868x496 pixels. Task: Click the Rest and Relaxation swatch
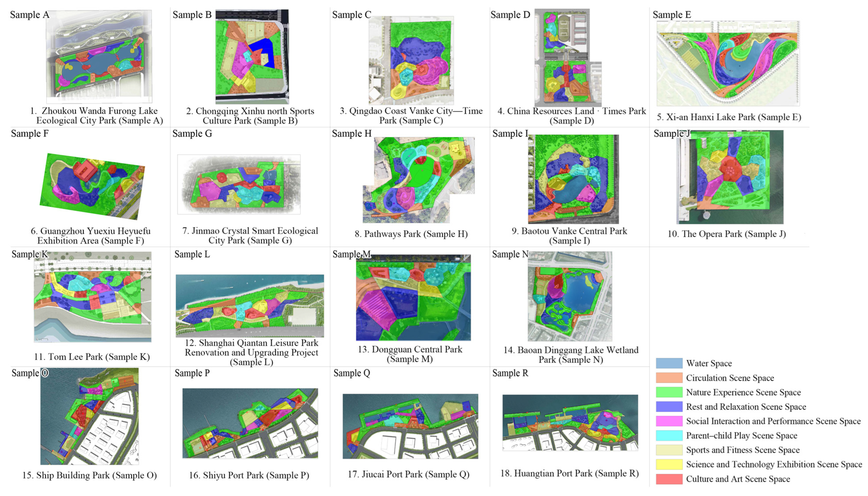pos(669,406)
